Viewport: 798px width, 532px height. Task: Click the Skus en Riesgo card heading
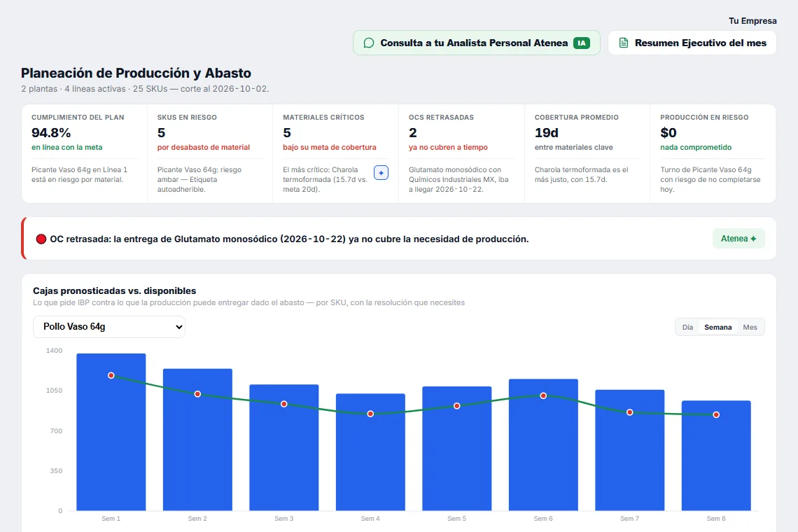pyautogui.click(x=187, y=117)
